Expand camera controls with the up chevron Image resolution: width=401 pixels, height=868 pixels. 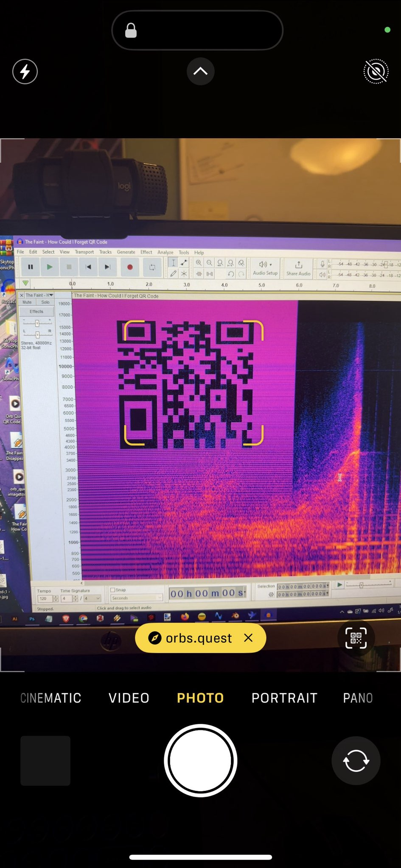tap(200, 71)
